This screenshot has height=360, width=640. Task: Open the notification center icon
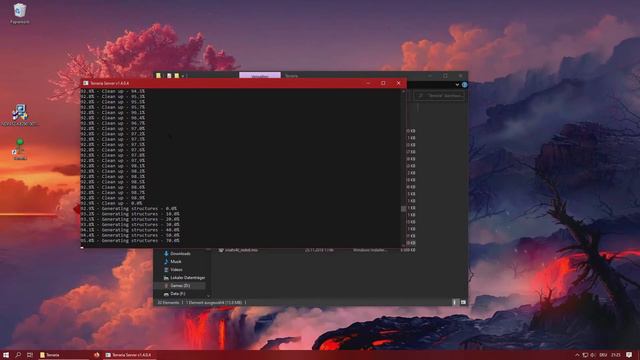tap(629, 355)
